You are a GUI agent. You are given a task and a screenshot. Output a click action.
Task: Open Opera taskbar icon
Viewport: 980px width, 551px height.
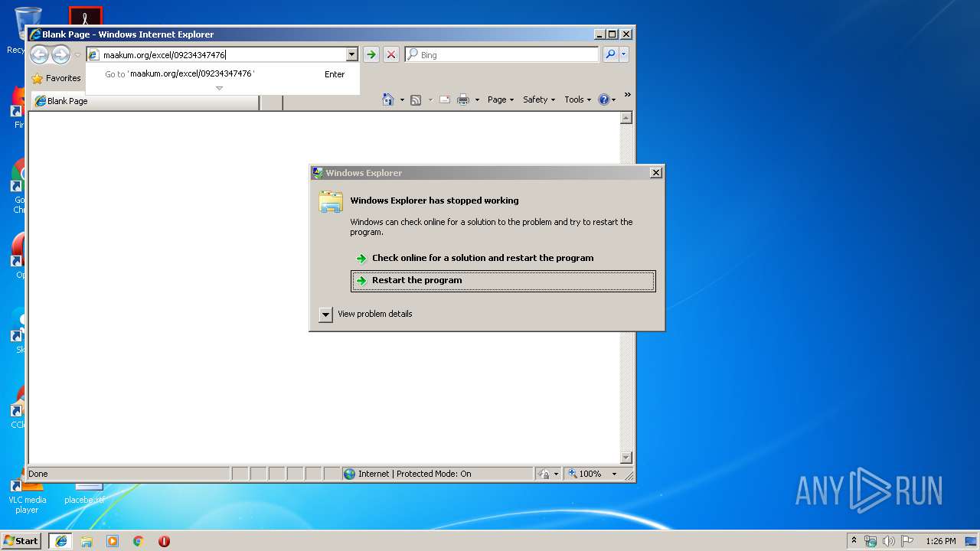point(164,541)
